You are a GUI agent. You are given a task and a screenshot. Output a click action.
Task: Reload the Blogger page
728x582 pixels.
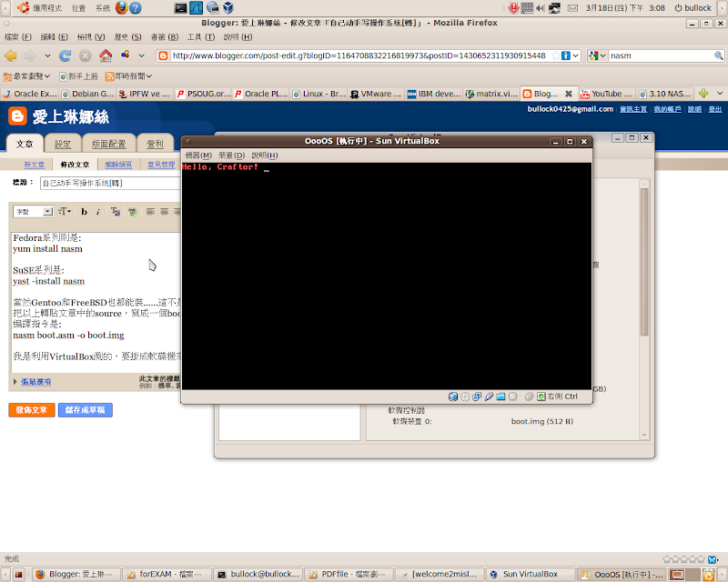click(65, 56)
